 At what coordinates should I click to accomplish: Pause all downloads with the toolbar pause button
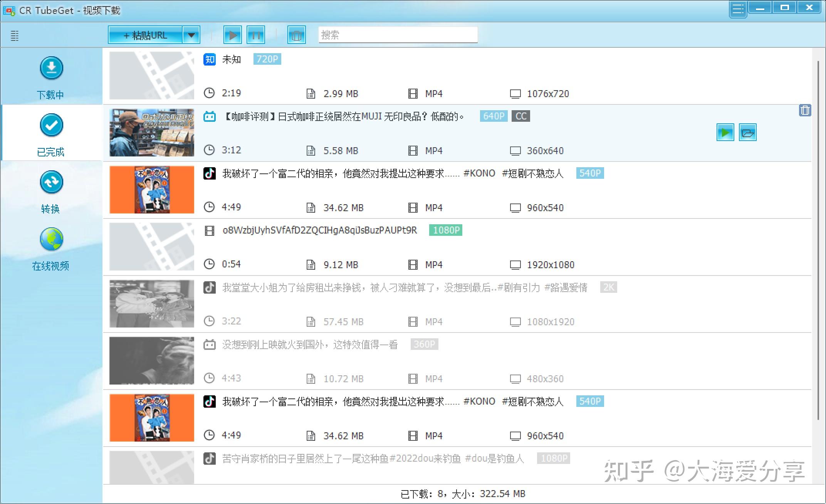pos(256,35)
